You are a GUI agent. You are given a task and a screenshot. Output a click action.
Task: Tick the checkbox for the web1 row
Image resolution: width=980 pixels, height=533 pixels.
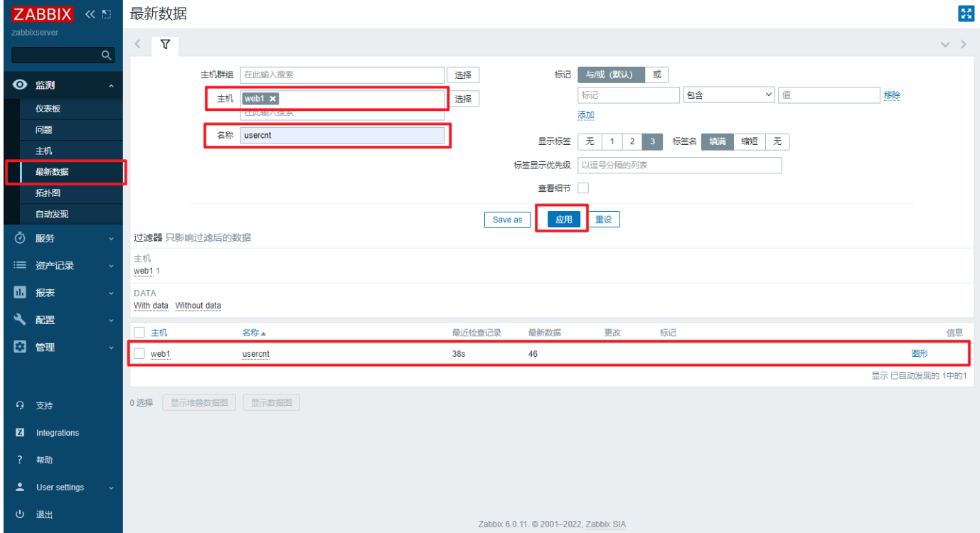139,353
